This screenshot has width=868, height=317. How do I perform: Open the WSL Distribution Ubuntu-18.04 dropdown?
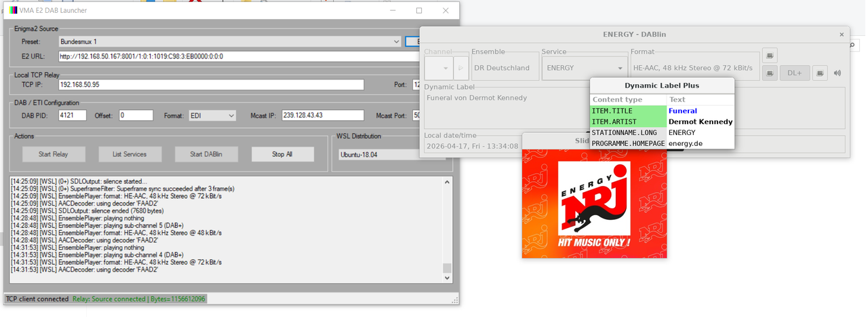tap(391, 155)
